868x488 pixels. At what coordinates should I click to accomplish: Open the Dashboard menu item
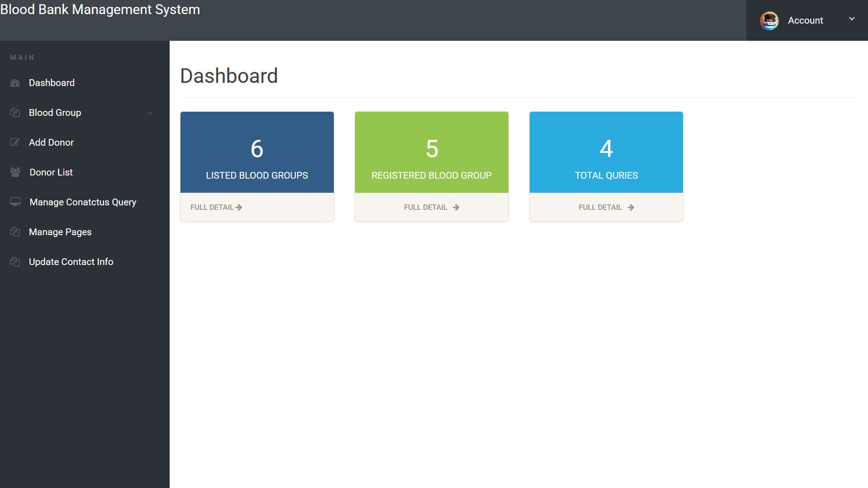pos(85,83)
